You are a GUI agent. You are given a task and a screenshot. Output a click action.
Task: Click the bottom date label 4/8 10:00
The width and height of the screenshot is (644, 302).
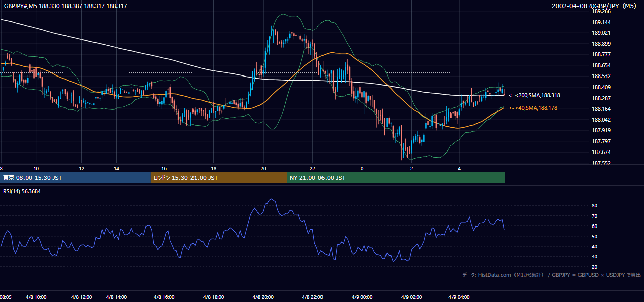click(36, 297)
